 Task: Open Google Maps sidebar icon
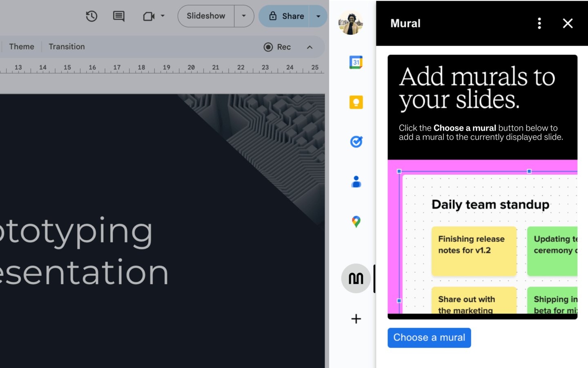tap(356, 222)
